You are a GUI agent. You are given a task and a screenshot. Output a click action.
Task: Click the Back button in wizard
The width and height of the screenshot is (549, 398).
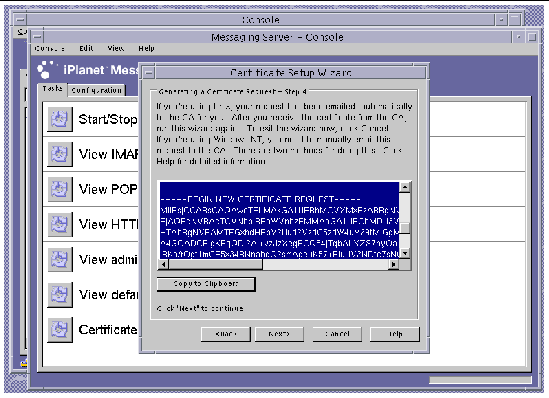pos(226,334)
